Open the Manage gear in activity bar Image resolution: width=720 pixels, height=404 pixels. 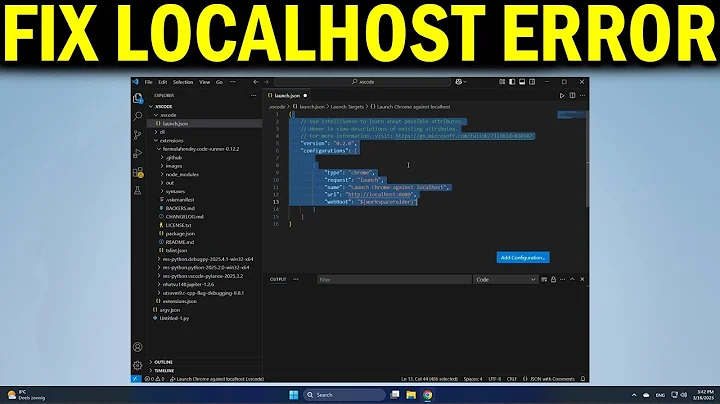point(137,365)
